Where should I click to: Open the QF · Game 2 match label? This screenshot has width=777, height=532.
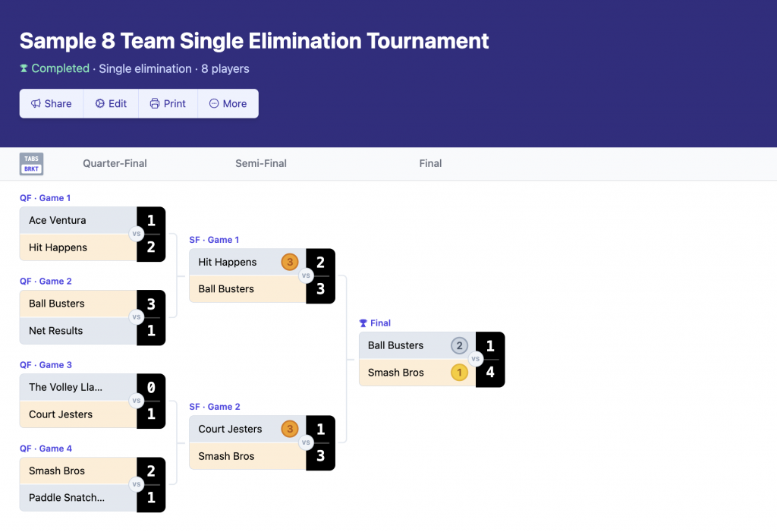pyautogui.click(x=46, y=282)
